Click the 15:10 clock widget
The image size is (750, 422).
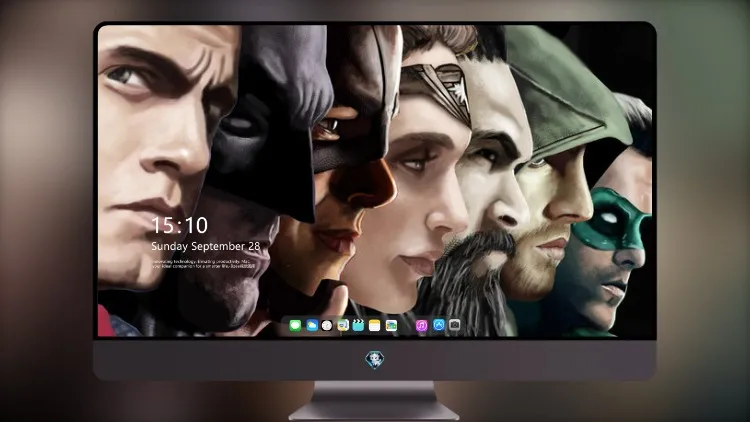point(179,225)
